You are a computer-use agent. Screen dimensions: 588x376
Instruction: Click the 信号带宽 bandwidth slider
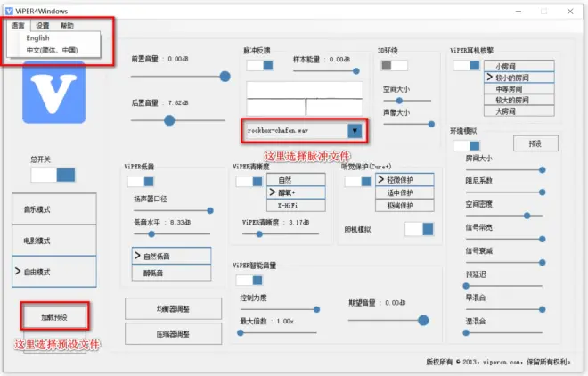point(504,239)
